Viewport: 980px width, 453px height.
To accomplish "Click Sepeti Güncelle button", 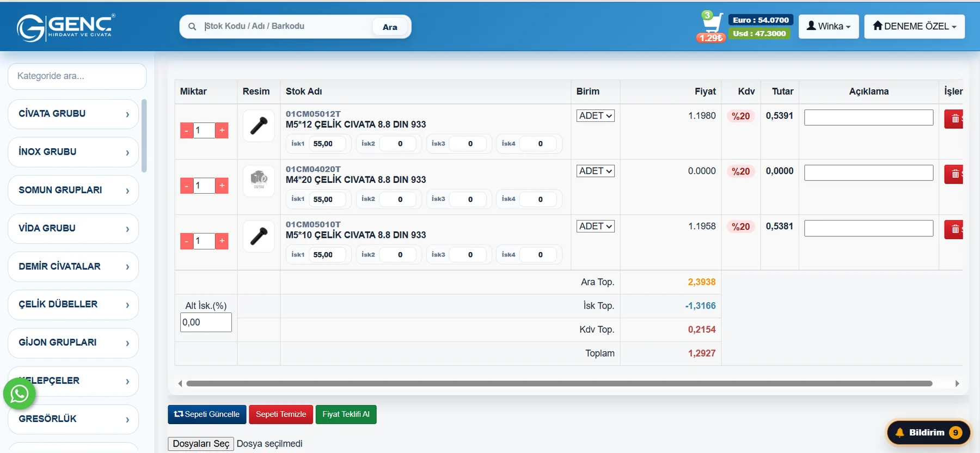I will [x=207, y=414].
